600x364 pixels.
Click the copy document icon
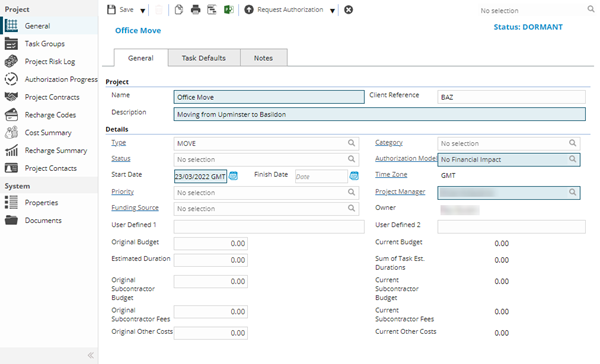pos(179,10)
